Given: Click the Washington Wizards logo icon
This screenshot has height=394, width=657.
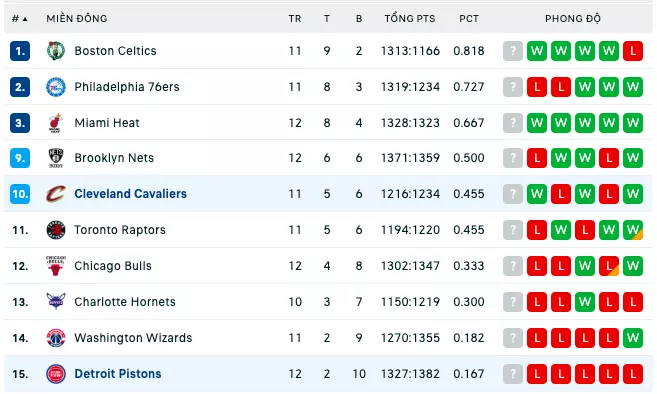Looking at the screenshot, I should click(x=56, y=338).
